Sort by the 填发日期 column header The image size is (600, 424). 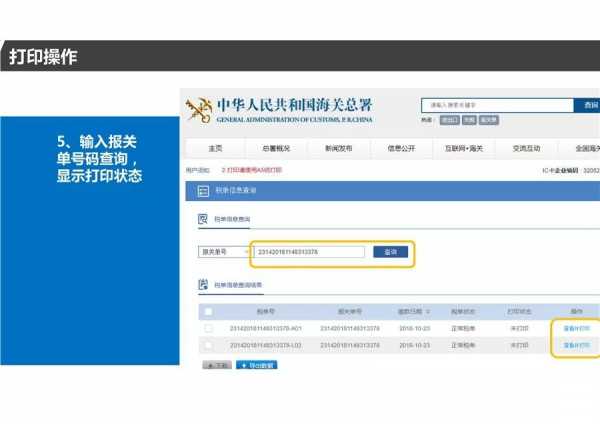[412, 311]
